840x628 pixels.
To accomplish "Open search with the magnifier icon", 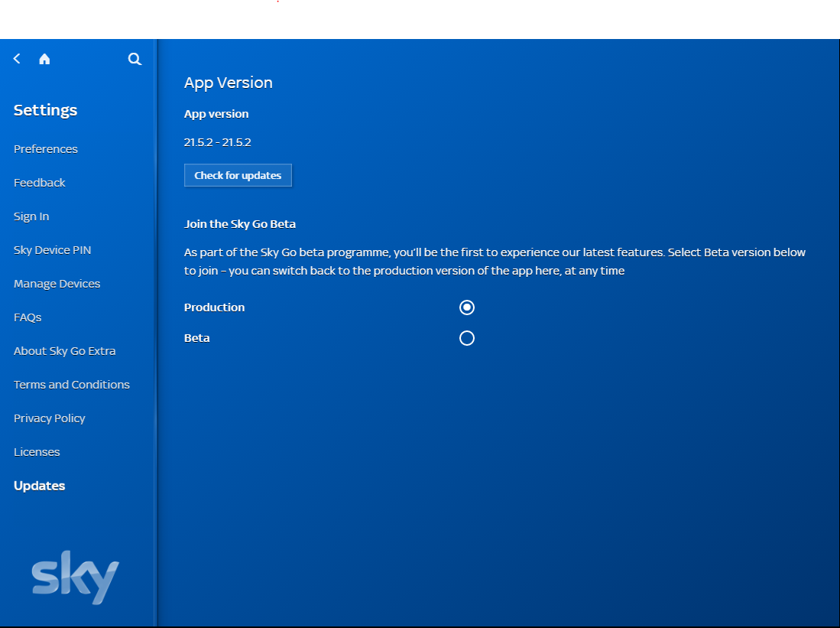I will [x=135, y=59].
